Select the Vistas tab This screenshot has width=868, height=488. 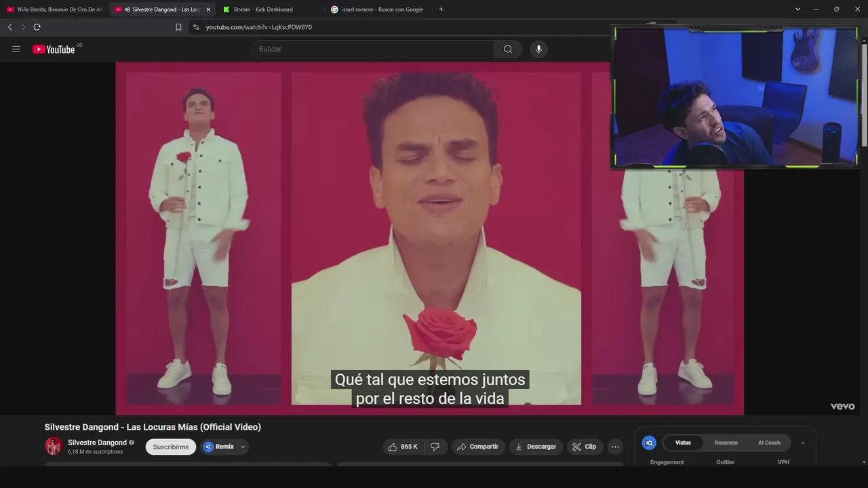pyautogui.click(x=683, y=443)
